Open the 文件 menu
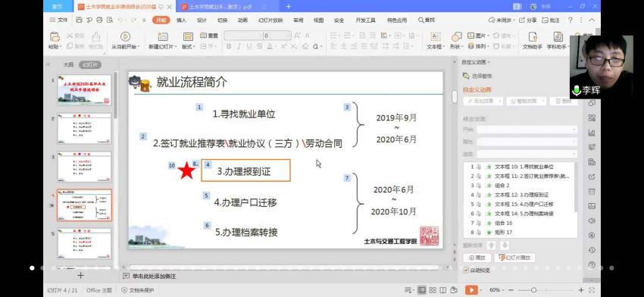This screenshot has width=644, height=297. pyautogui.click(x=58, y=20)
